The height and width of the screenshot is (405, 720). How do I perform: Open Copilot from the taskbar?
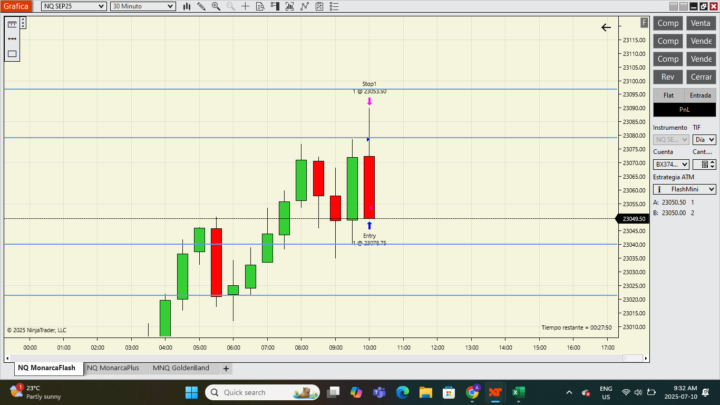pyautogui.click(x=356, y=392)
